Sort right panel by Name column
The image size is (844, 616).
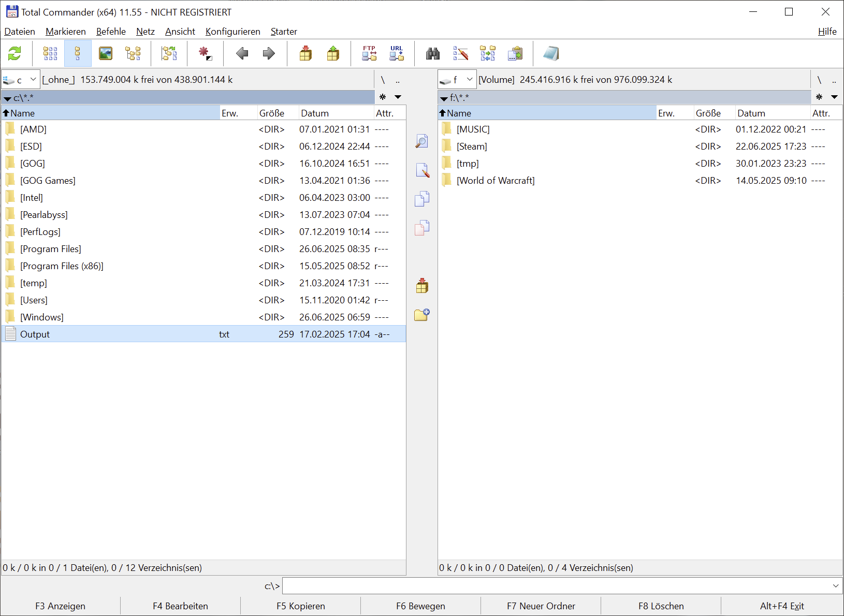point(547,113)
